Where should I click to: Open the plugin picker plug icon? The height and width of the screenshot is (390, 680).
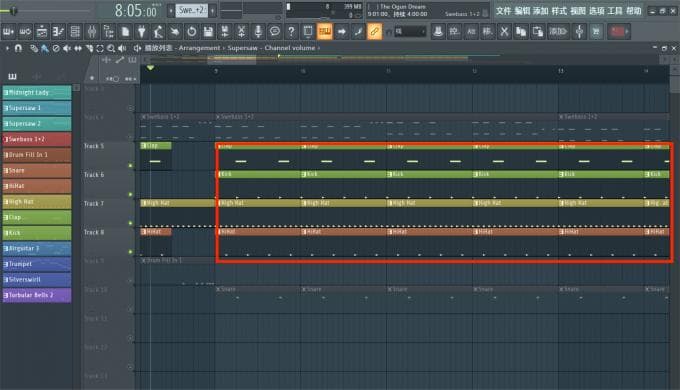coord(141,31)
